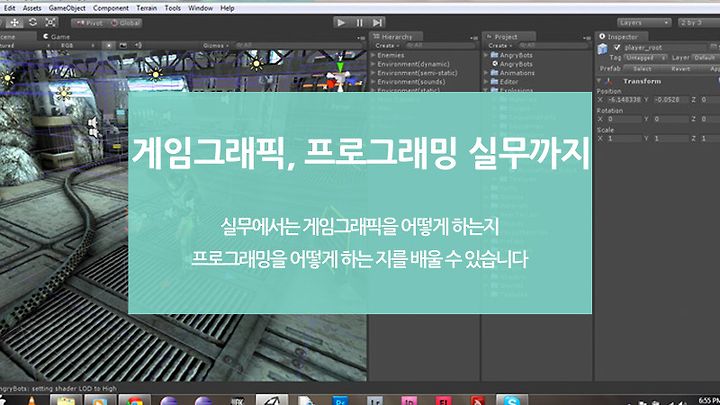Select the Rotate tool in toolbar
Image resolution: width=720 pixels, height=405 pixels.
(33, 22)
